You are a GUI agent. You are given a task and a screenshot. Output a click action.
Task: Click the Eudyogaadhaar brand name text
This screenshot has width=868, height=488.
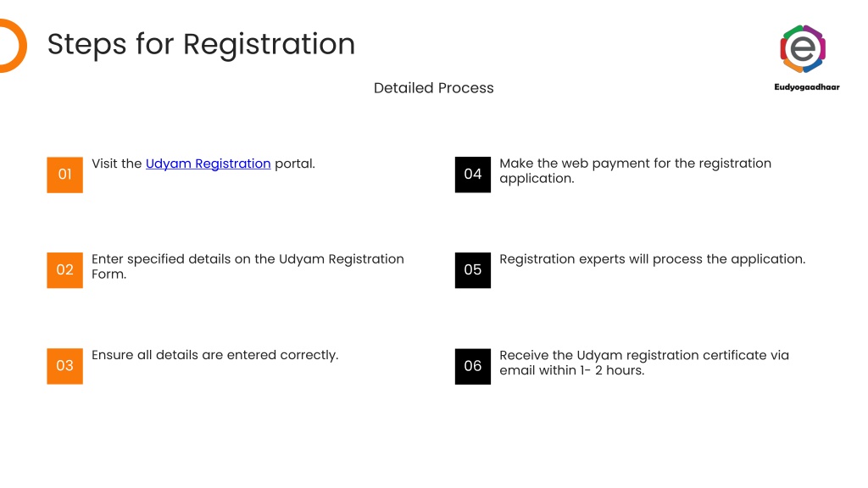coord(807,87)
